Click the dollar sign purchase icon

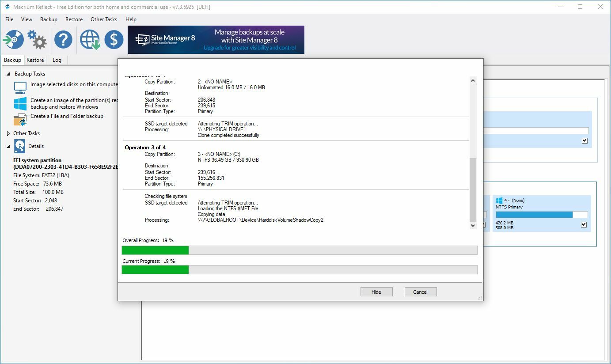[x=114, y=39]
